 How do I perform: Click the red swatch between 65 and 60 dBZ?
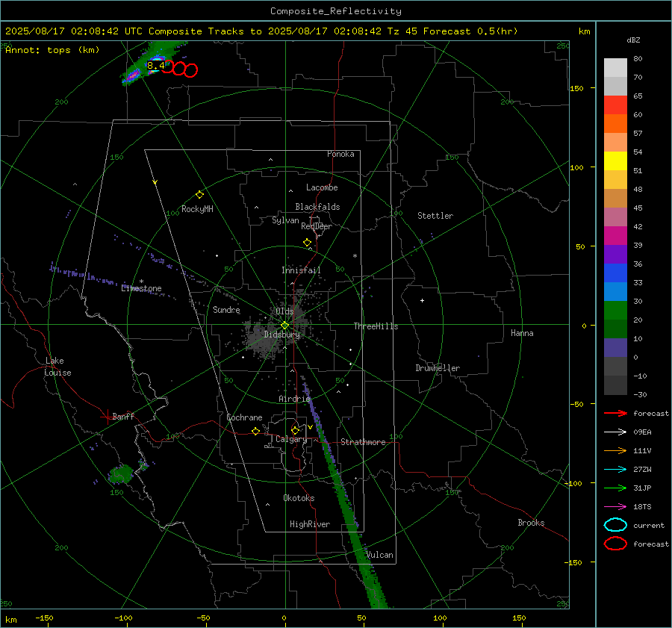tap(615, 105)
